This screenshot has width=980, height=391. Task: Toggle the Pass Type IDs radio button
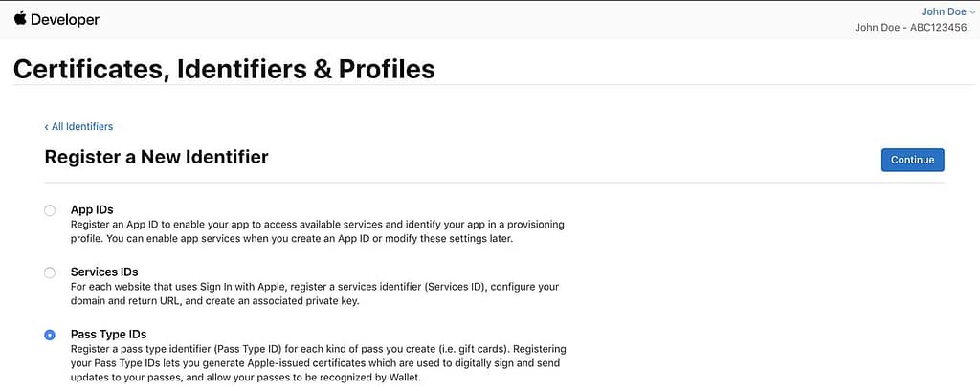click(x=50, y=336)
